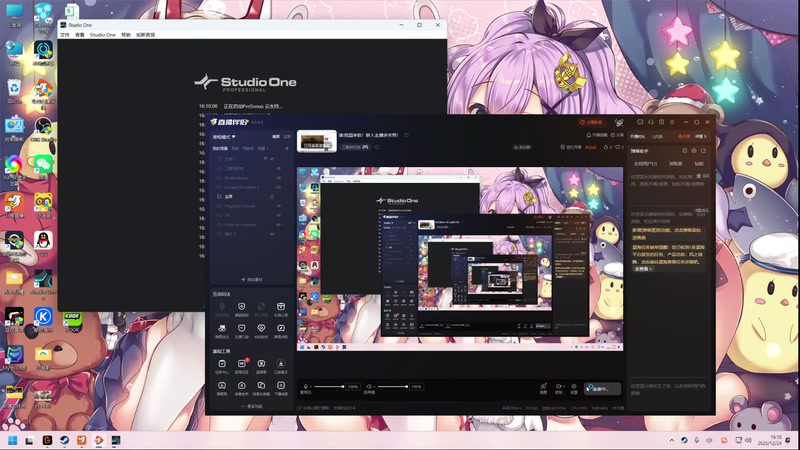Open the Studio One menu item
The image size is (800, 450).
click(x=103, y=35)
